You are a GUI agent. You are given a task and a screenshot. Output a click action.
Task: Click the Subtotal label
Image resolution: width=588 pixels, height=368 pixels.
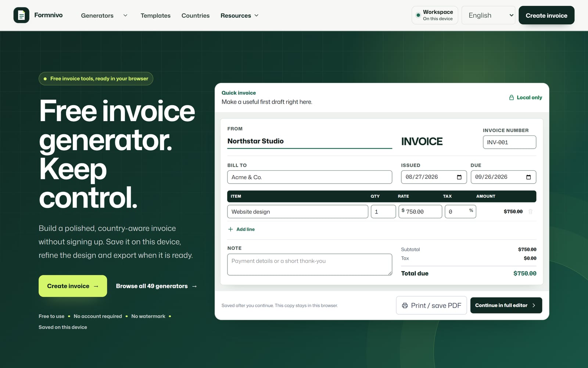[410, 250]
